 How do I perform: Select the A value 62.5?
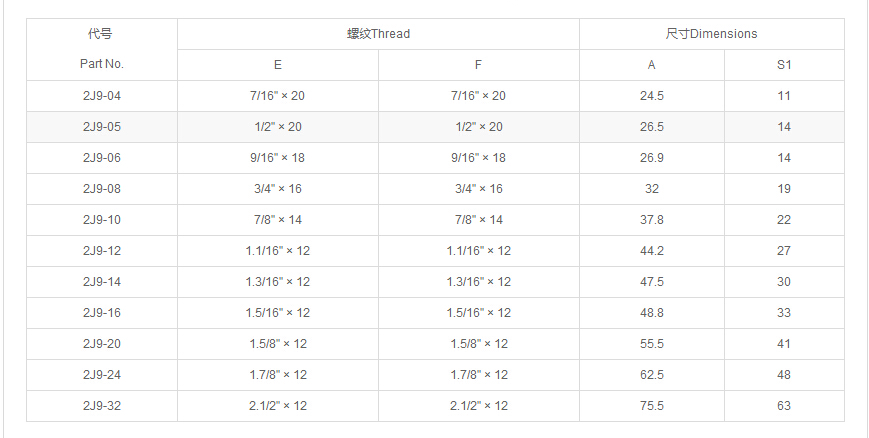[652, 375]
